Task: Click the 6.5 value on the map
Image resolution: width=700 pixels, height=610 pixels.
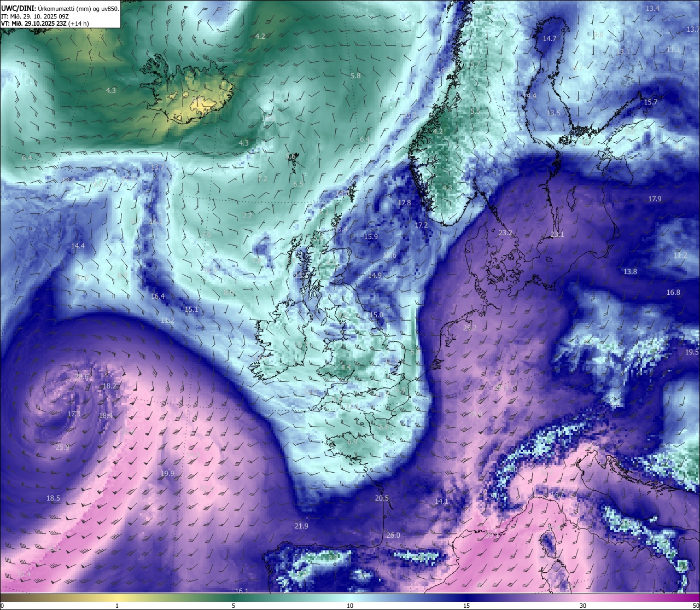Action: pos(297,184)
